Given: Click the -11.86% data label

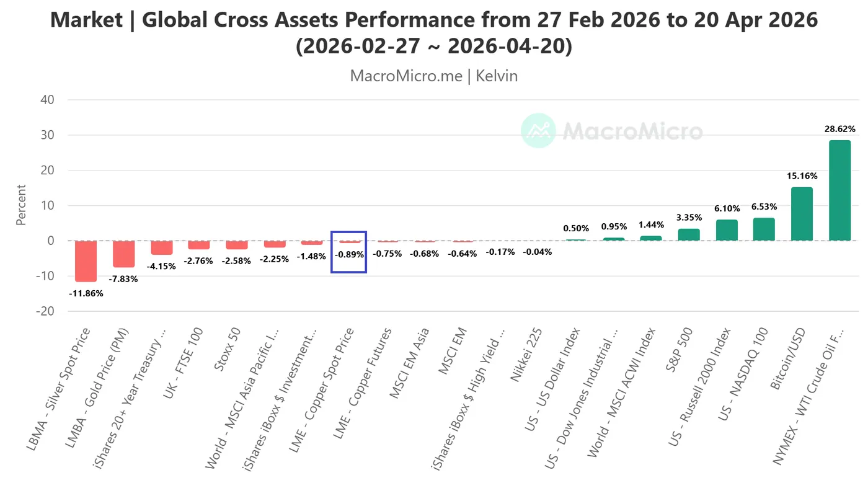Looking at the screenshot, I should tap(86, 293).
